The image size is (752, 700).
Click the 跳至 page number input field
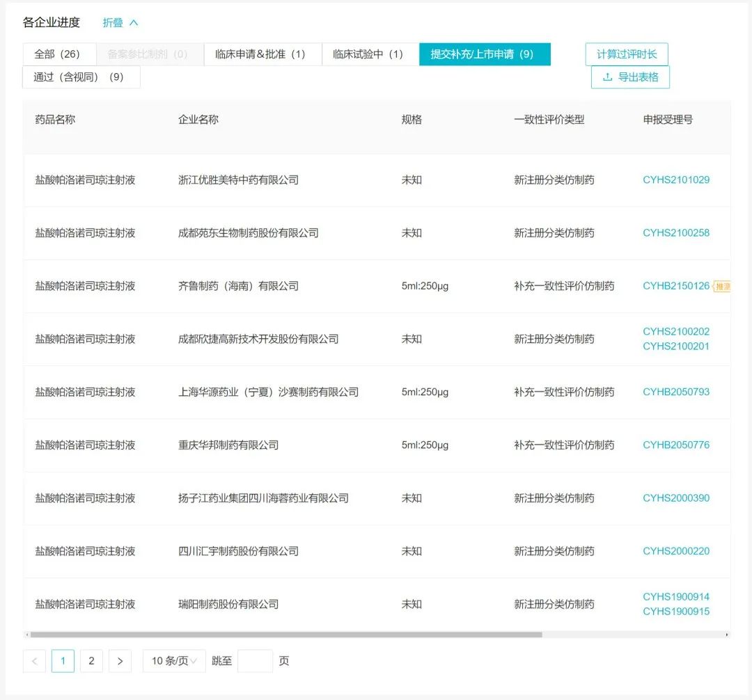(x=255, y=661)
